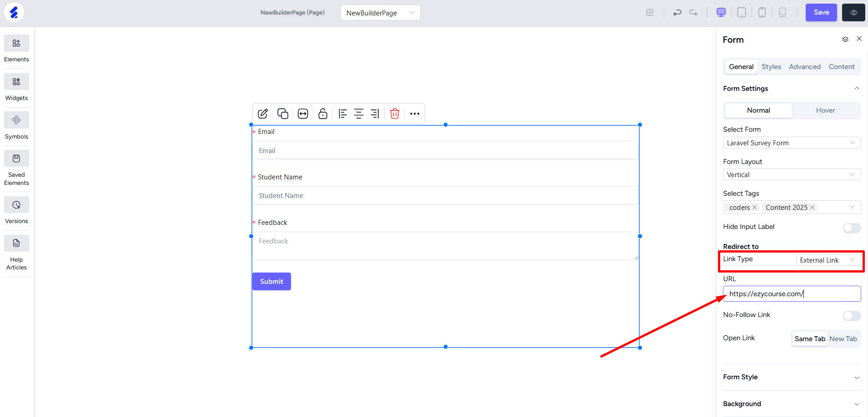Enable the No-Follow Link switch
868x417 pixels.
point(852,316)
